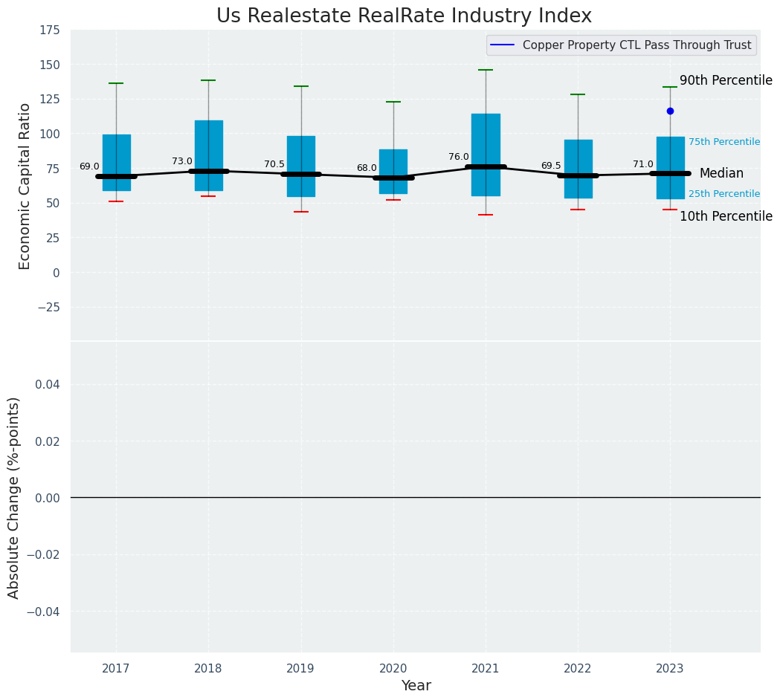The width and height of the screenshot is (780, 700).
Task: Click the green 90th percentile cap for 2021
Action: click(x=486, y=70)
